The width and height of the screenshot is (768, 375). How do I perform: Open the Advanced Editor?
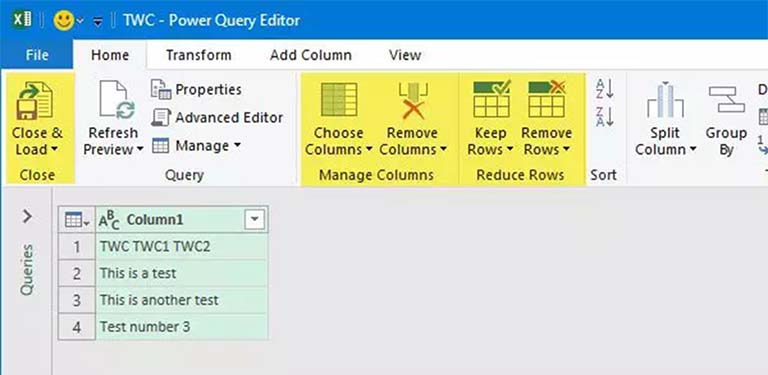217,117
